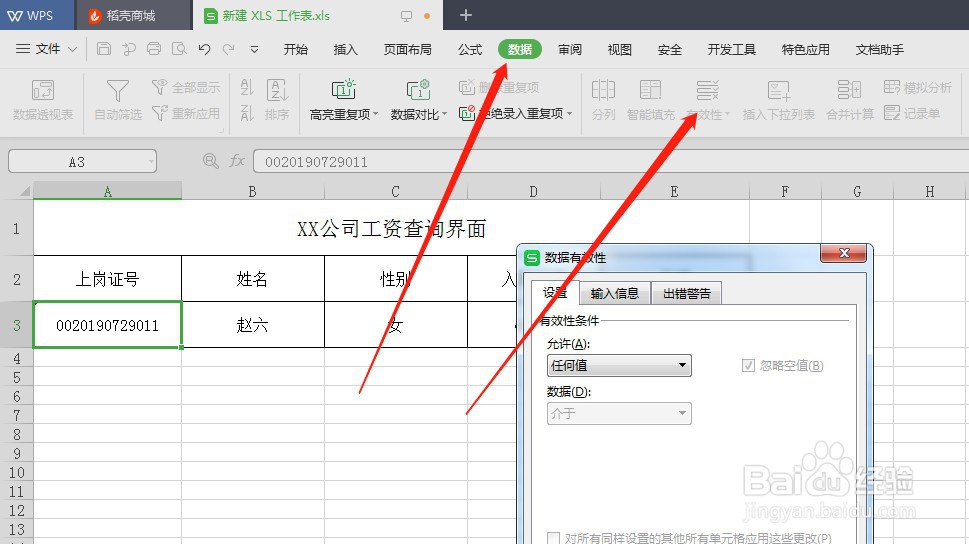Click the presentation monitor icon on file tab
Screen dimensions: 969x544
pos(406,16)
